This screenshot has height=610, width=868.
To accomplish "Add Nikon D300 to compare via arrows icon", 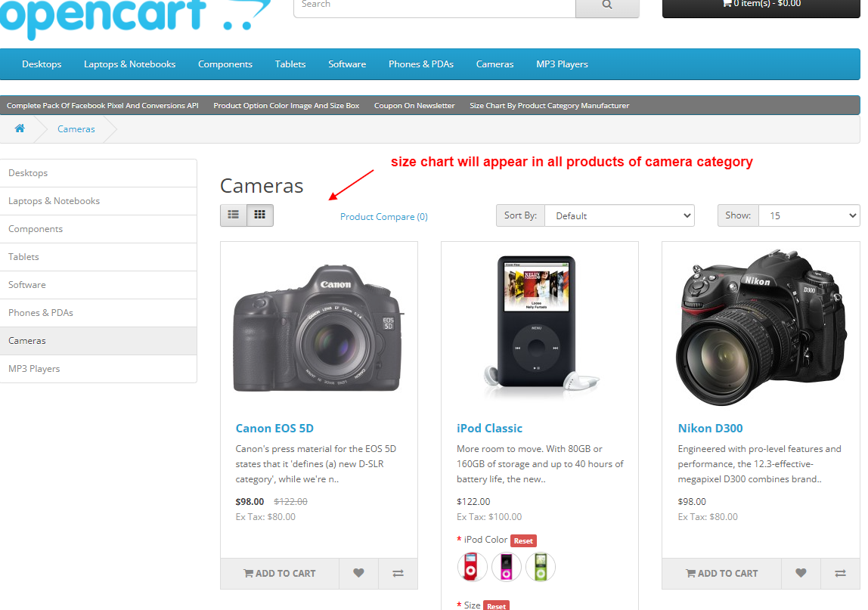I will coord(840,573).
